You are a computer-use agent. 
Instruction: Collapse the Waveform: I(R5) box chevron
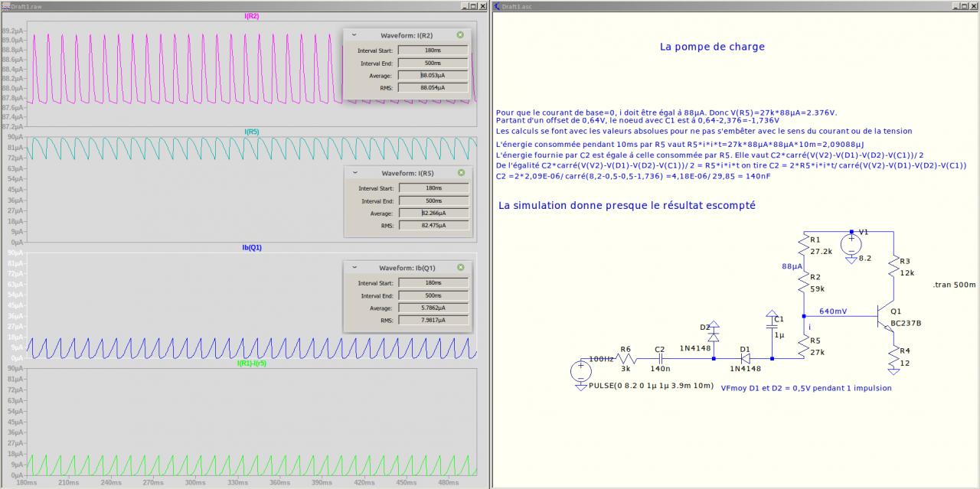click(355, 174)
